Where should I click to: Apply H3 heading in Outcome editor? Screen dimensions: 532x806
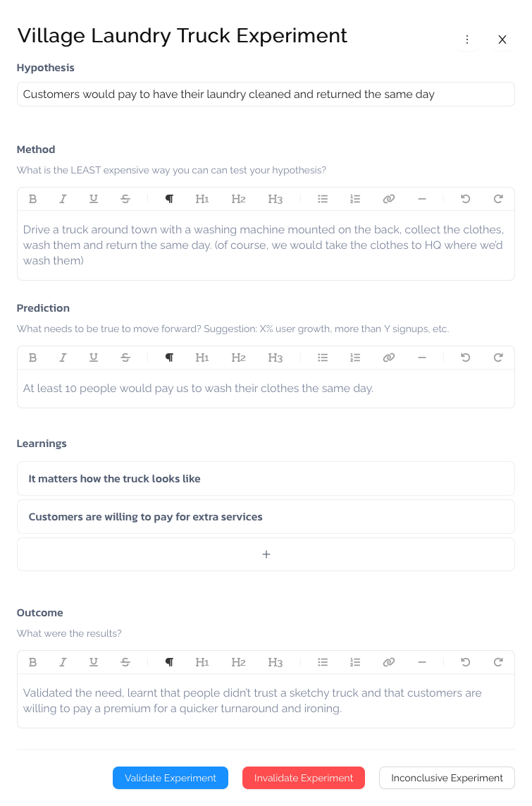tap(276, 662)
